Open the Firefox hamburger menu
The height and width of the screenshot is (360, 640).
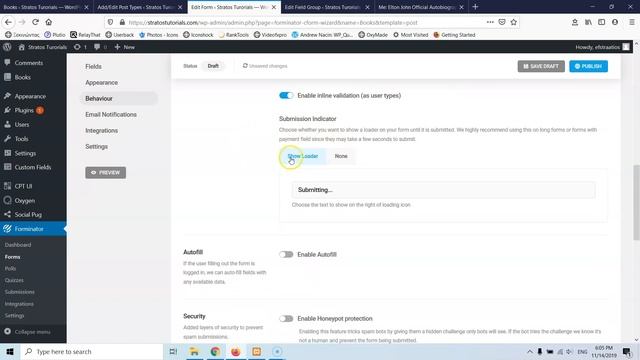(x=631, y=22)
